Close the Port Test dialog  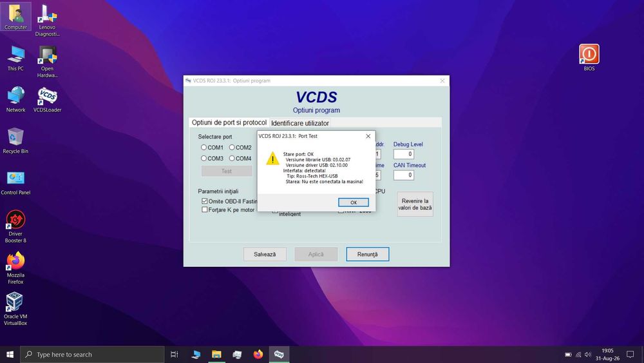click(368, 136)
